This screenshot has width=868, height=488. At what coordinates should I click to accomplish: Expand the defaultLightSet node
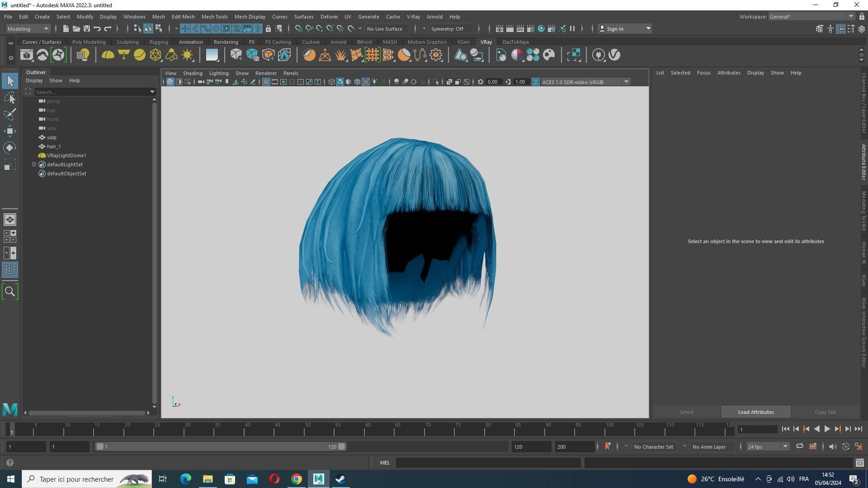(x=34, y=164)
